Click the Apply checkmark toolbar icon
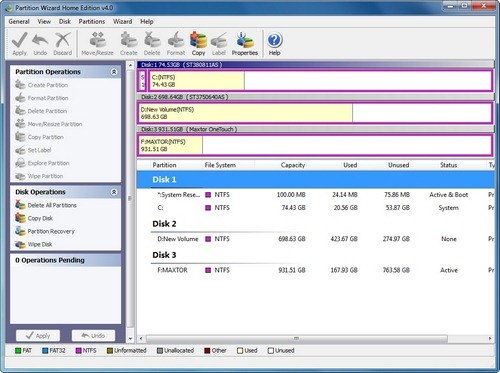The height and width of the screenshot is (373, 500). click(x=19, y=44)
